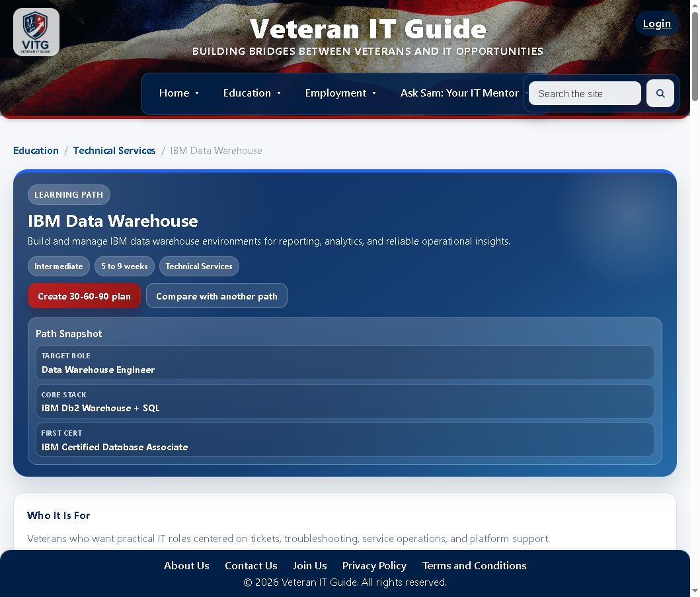Click Contact Us in the footer
700x597 pixels.
coord(251,565)
